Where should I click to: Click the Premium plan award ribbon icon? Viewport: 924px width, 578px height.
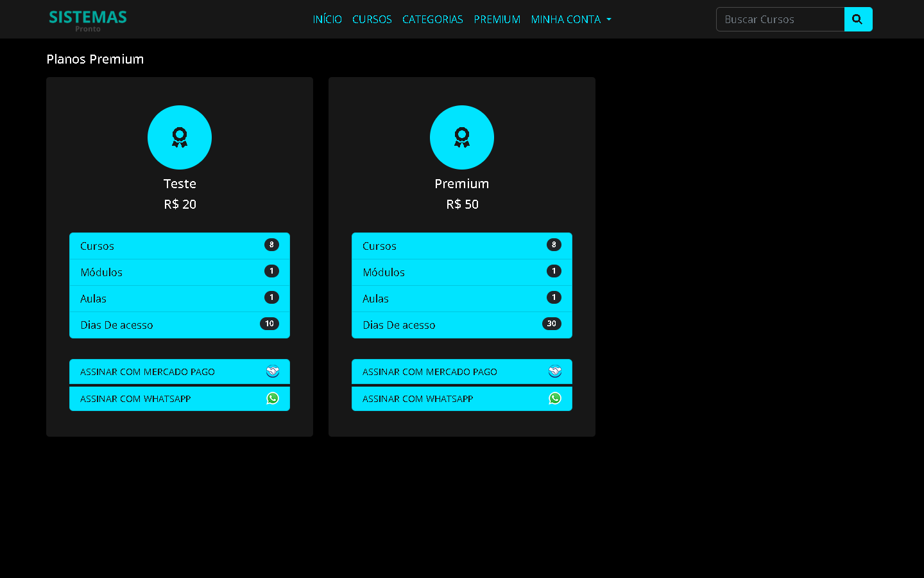click(462, 137)
